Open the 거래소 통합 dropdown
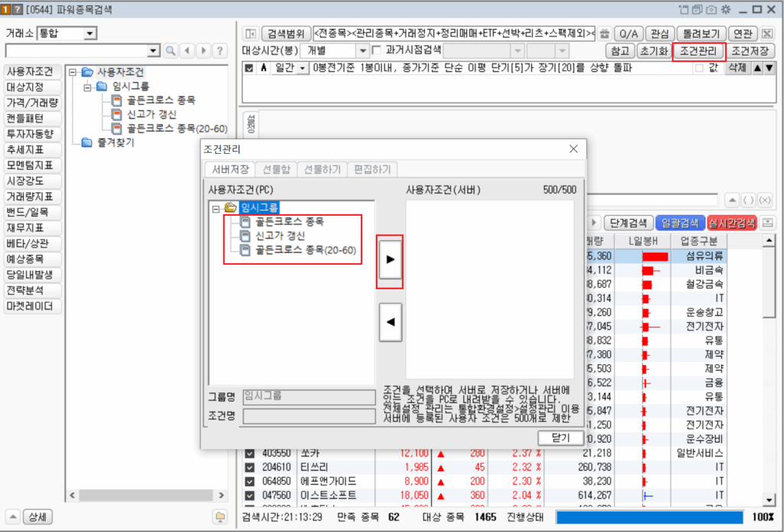The height and width of the screenshot is (532, 784). point(90,34)
